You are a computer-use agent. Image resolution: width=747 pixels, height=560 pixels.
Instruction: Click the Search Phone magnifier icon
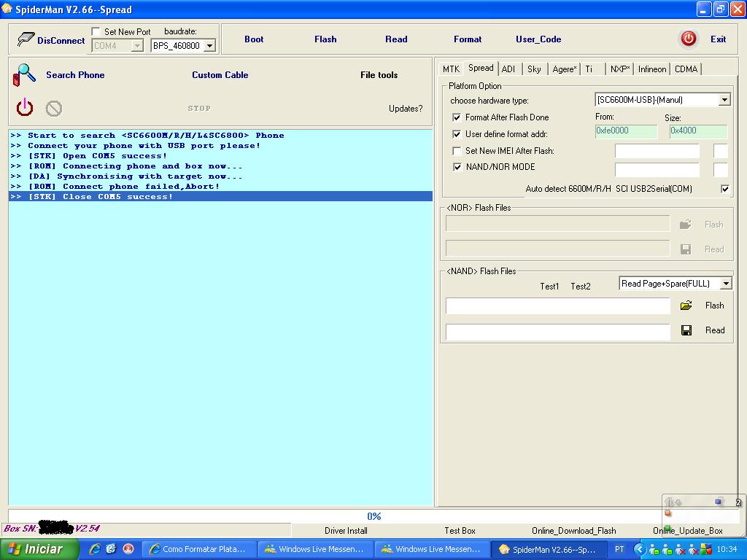(24, 75)
